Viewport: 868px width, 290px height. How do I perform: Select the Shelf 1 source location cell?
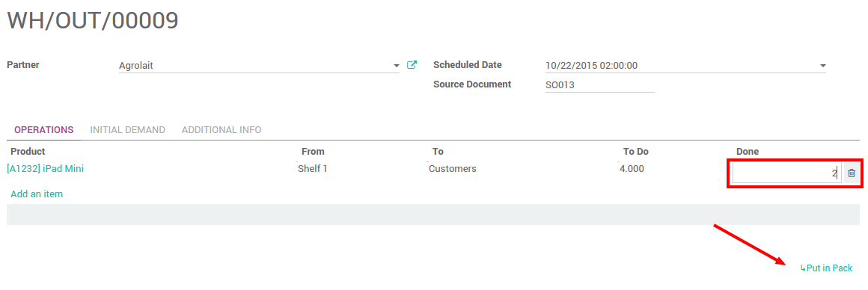tap(312, 168)
